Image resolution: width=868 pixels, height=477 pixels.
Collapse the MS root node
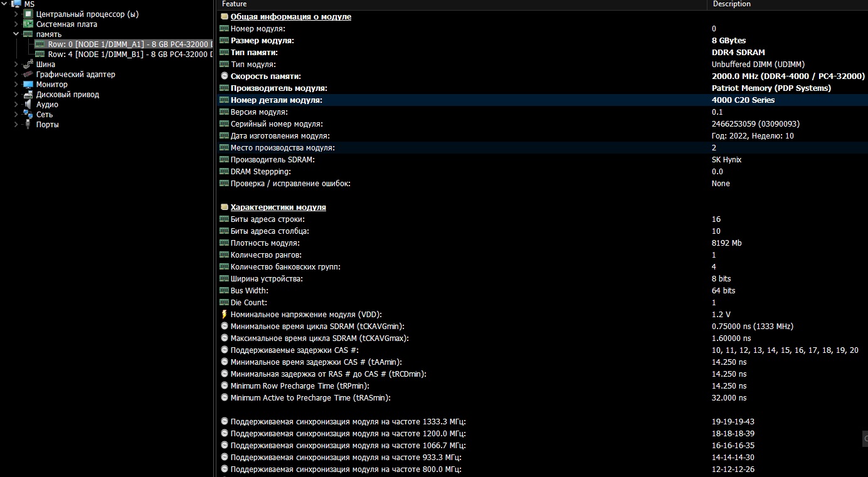[5, 4]
